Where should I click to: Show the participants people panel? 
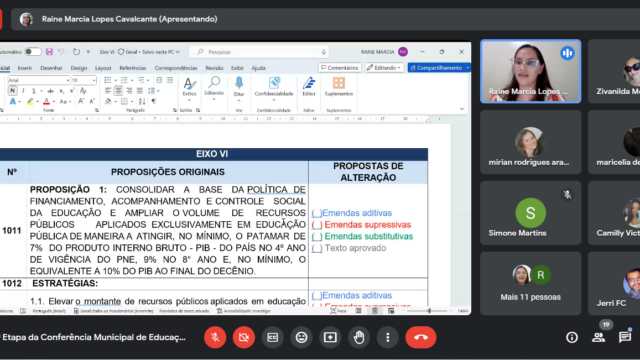598,337
